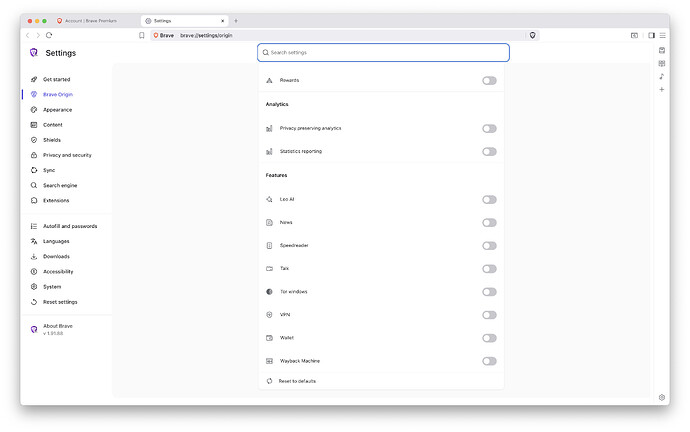
Task: Open a new tab with plus button
Action: [x=236, y=20]
